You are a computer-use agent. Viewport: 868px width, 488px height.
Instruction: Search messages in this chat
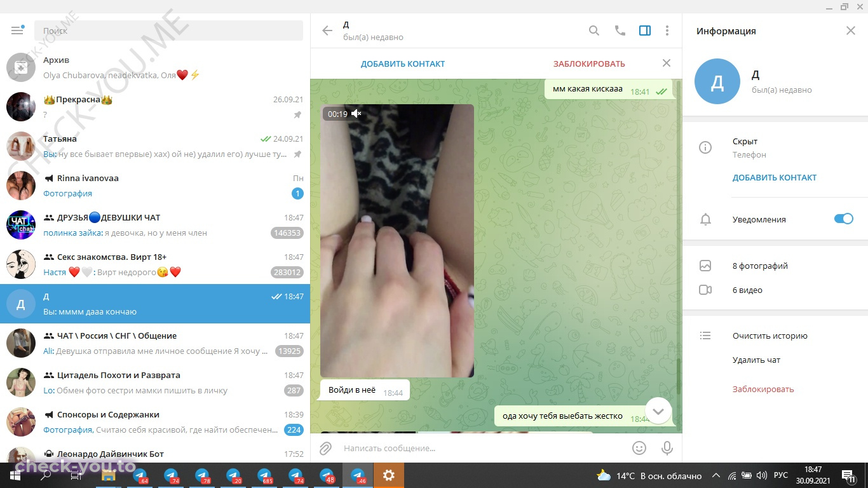(x=594, y=30)
